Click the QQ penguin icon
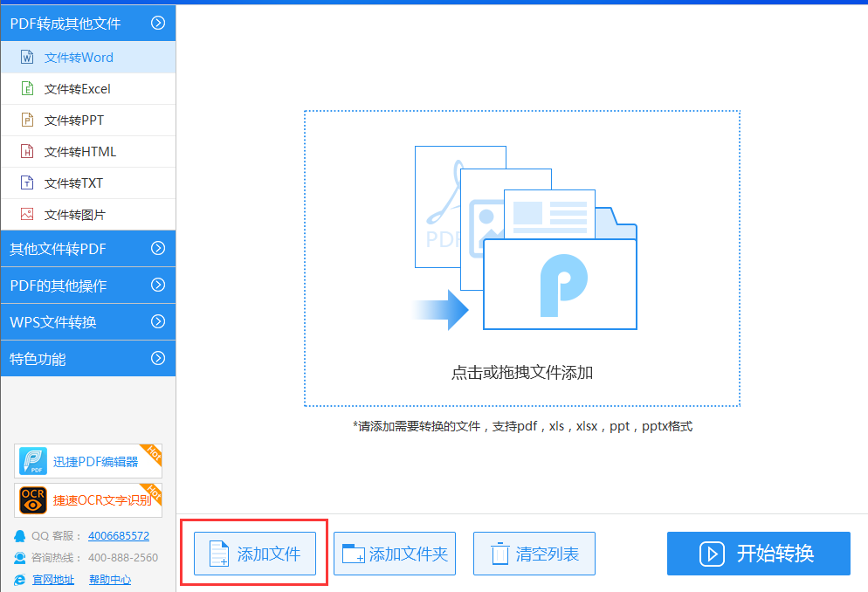The height and width of the screenshot is (592, 868). 20,536
